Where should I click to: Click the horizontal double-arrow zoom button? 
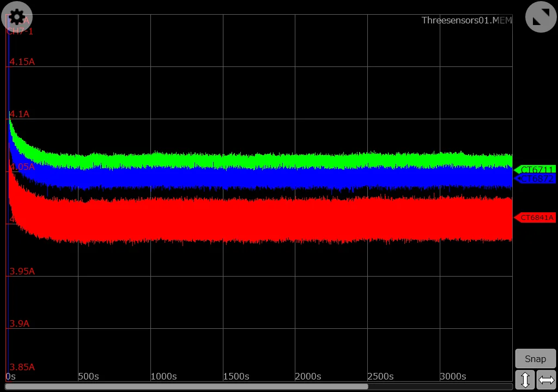[x=546, y=379]
